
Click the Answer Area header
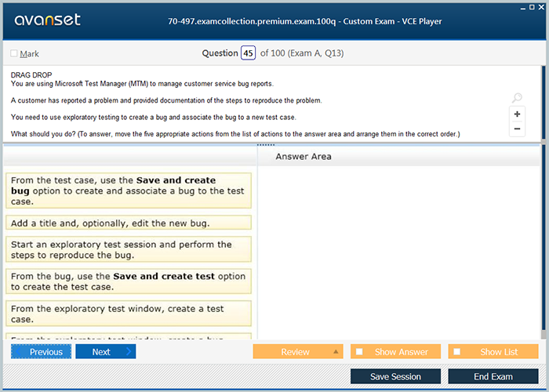click(304, 157)
